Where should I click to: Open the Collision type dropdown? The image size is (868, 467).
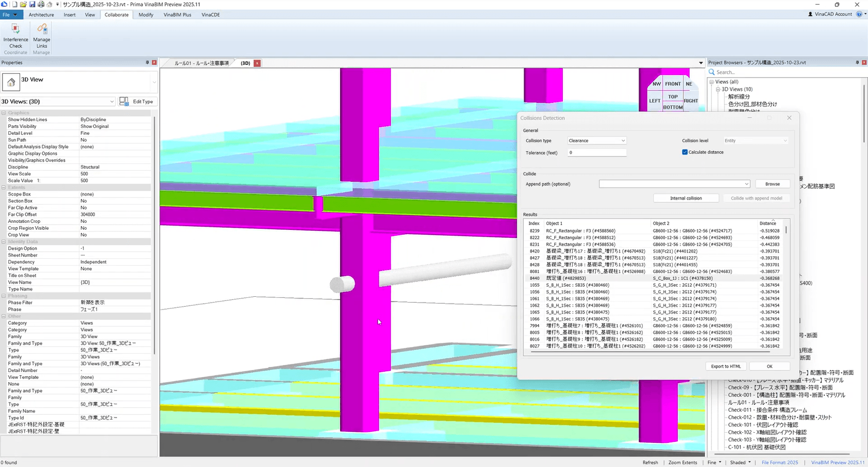click(597, 141)
